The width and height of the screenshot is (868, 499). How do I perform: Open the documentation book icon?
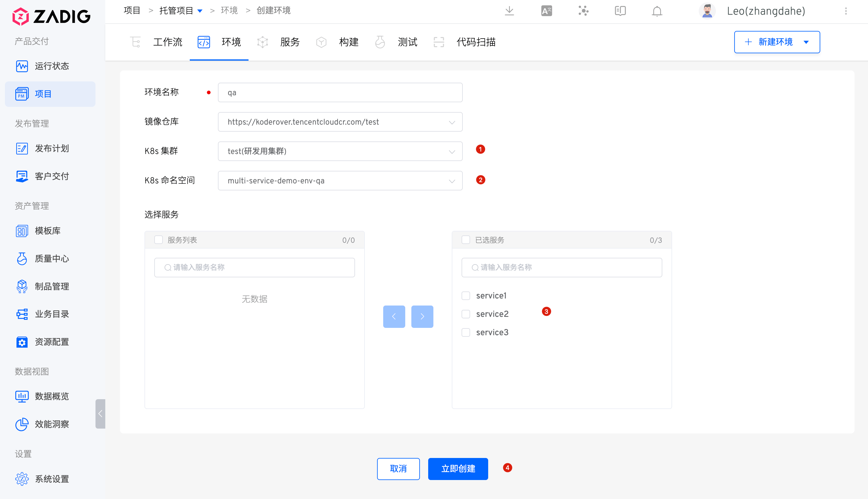620,11
